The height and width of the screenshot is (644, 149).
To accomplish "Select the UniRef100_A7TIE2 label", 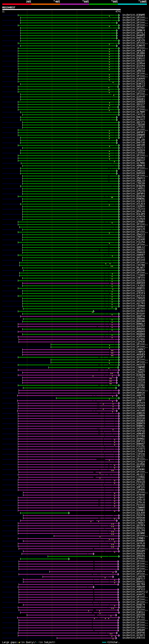I will [134, 127].
